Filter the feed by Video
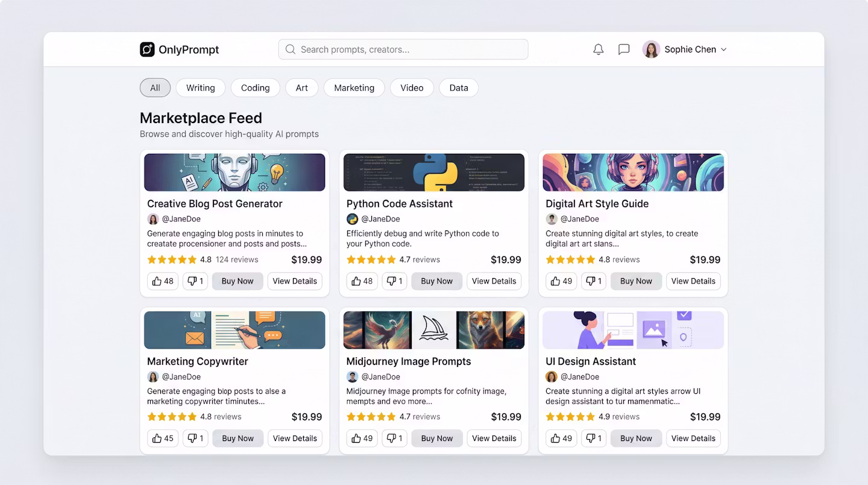The height and width of the screenshot is (485, 868). 412,87
